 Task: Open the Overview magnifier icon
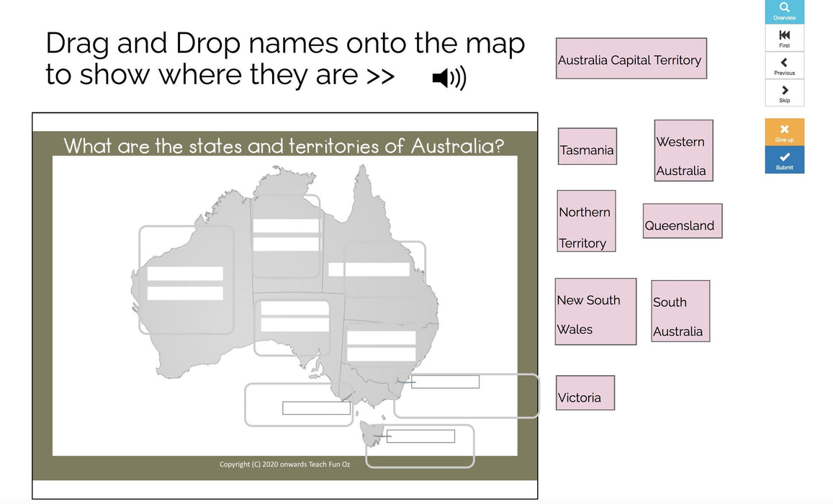click(784, 11)
